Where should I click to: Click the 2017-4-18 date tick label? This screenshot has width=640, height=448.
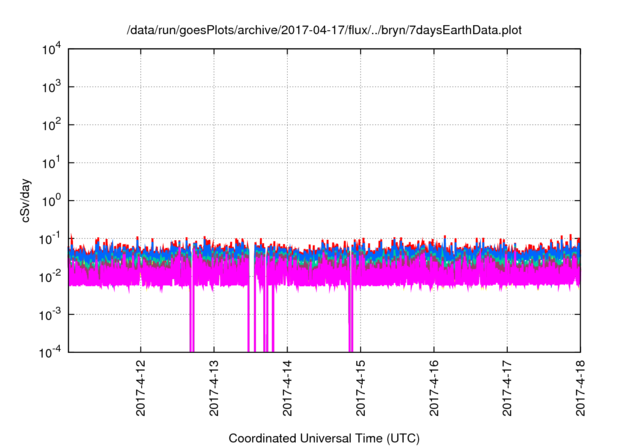pyautogui.click(x=580, y=388)
